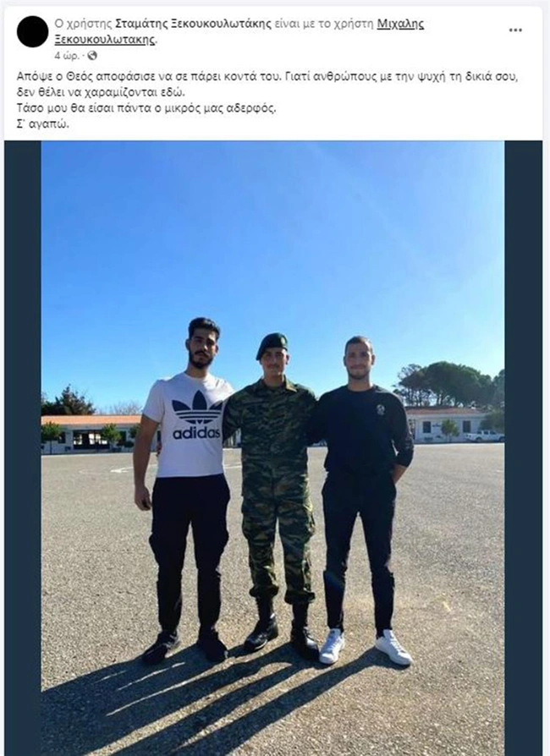Click the soldier's green beret
The image size is (550, 756).
[x=272, y=344]
